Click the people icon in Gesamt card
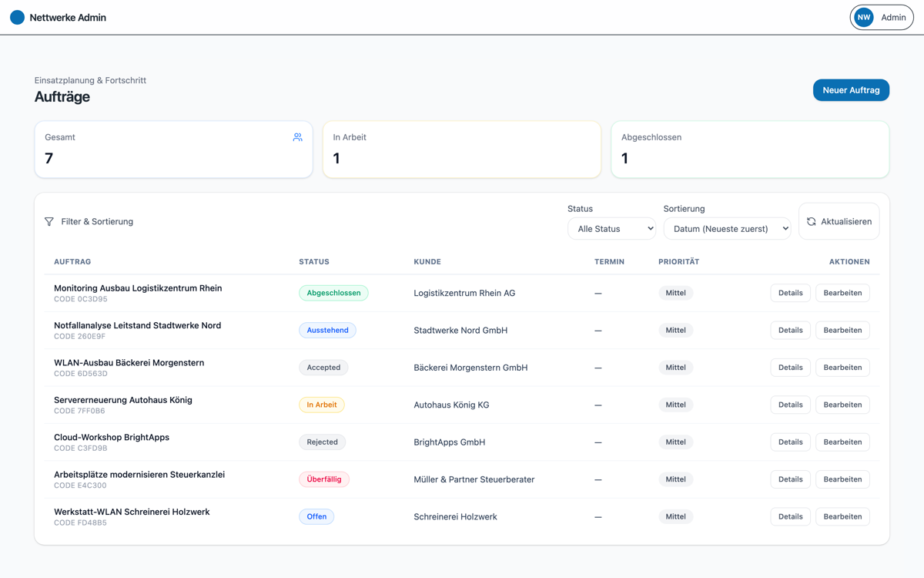924x578 pixels. (x=297, y=137)
